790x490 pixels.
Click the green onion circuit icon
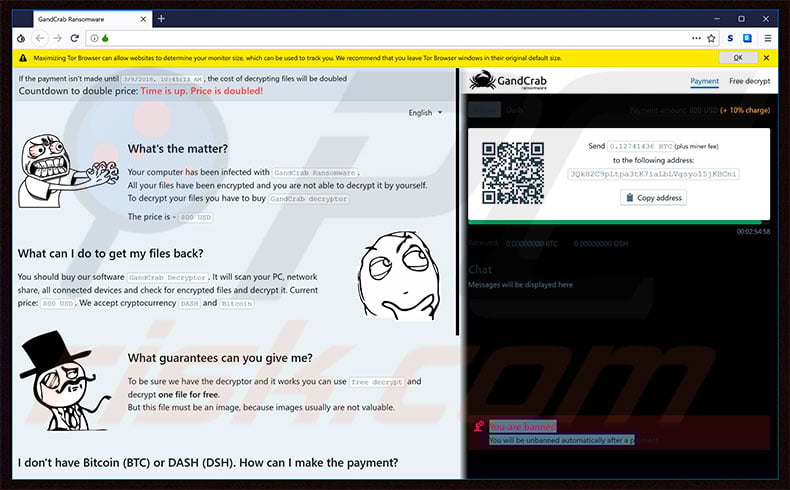105,38
